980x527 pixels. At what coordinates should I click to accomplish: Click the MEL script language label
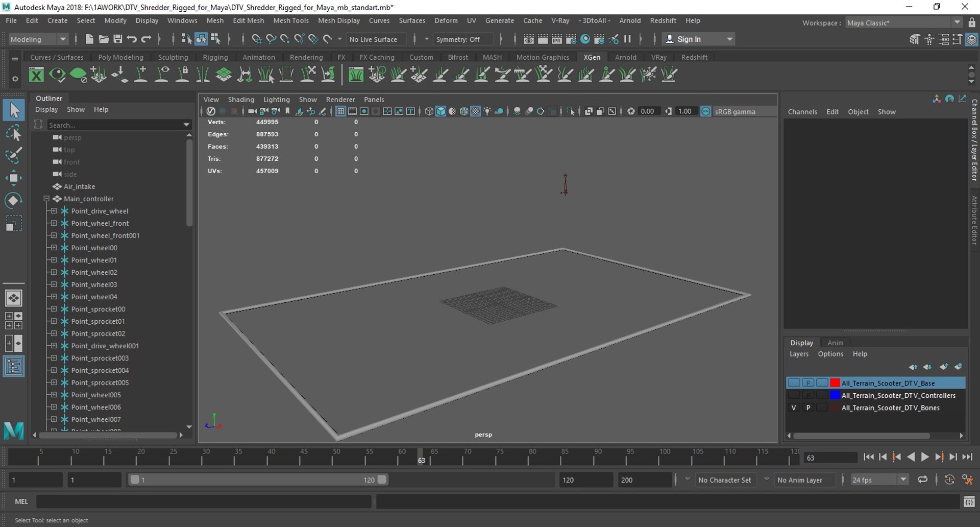(x=21, y=501)
